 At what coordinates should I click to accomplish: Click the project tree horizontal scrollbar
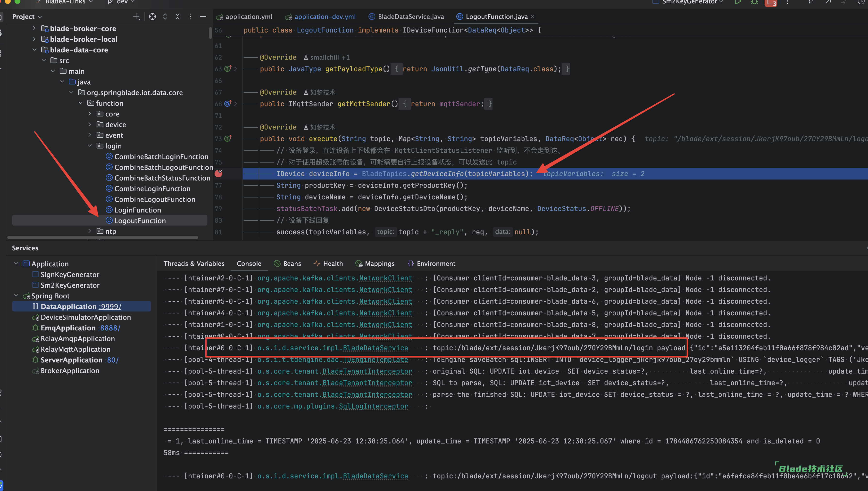tap(103, 237)
